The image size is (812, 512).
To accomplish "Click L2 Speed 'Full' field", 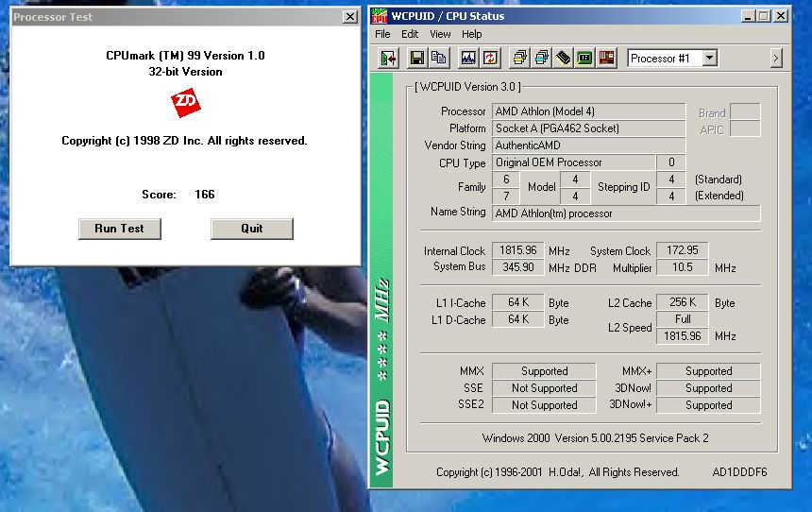I will click(x=682, y=319).
